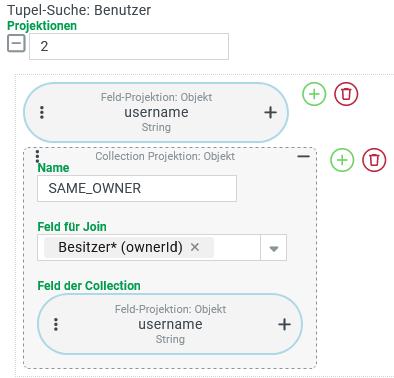Screen dimensions: 394x378
Task: Add projection after Collection Projektion with green plus
Action: coord(342,160)
